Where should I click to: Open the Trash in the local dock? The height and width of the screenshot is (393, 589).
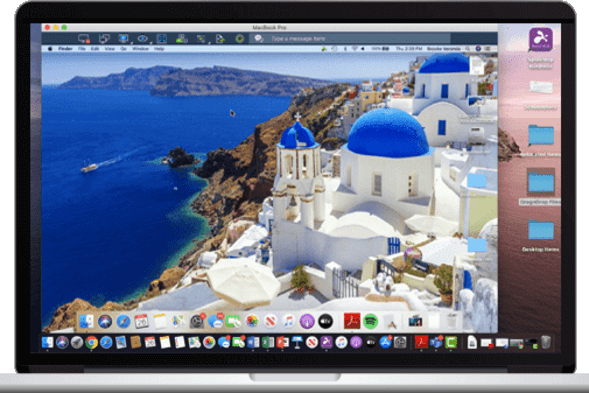[546, 342]
